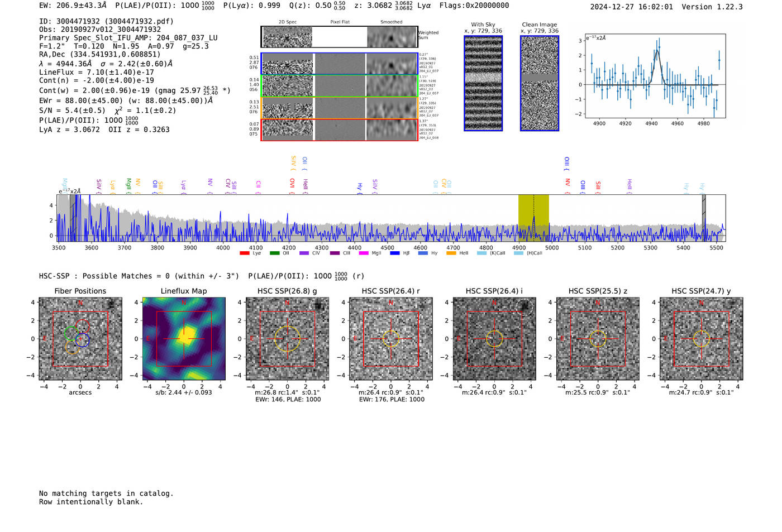
Task: Click the green OII legend swatch
Action: (274, 253)
